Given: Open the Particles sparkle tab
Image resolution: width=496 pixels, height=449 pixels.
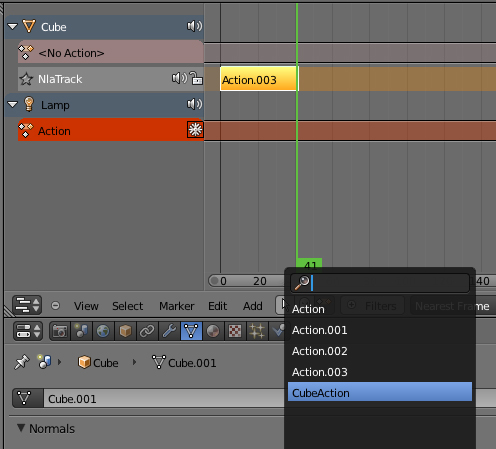Looking at the screenshot, I should coord(257,331).
